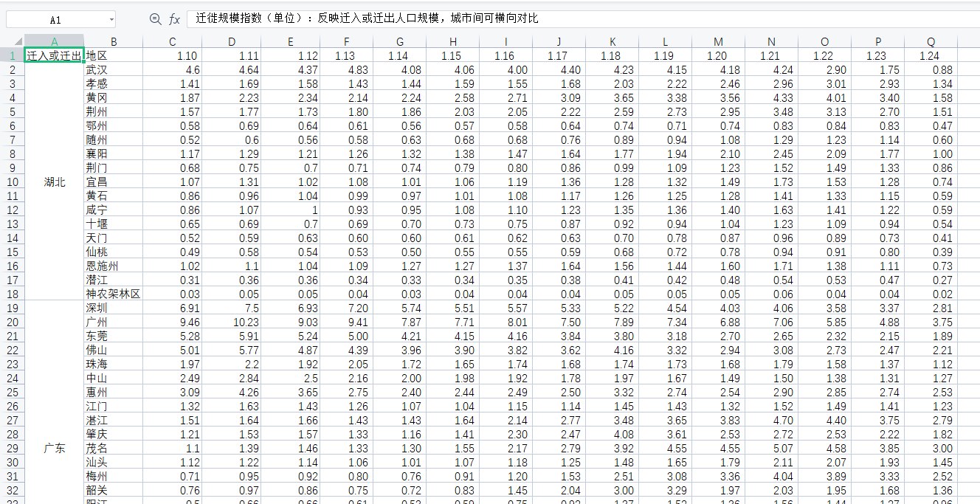Click the 地区 header cell
This screenshot has width=980, height=504.
pyautogui.click(x=114, y=55)
